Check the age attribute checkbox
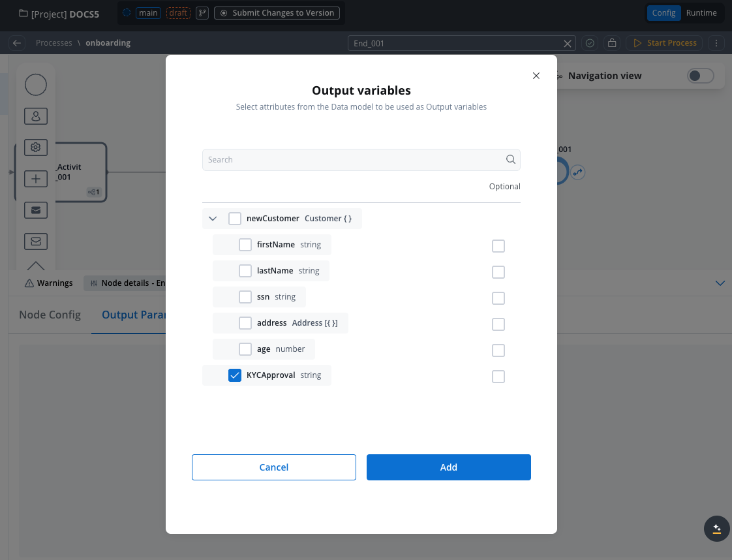Image resolution: width=732 pixels, height=560 pixels. tap(245, 349)
